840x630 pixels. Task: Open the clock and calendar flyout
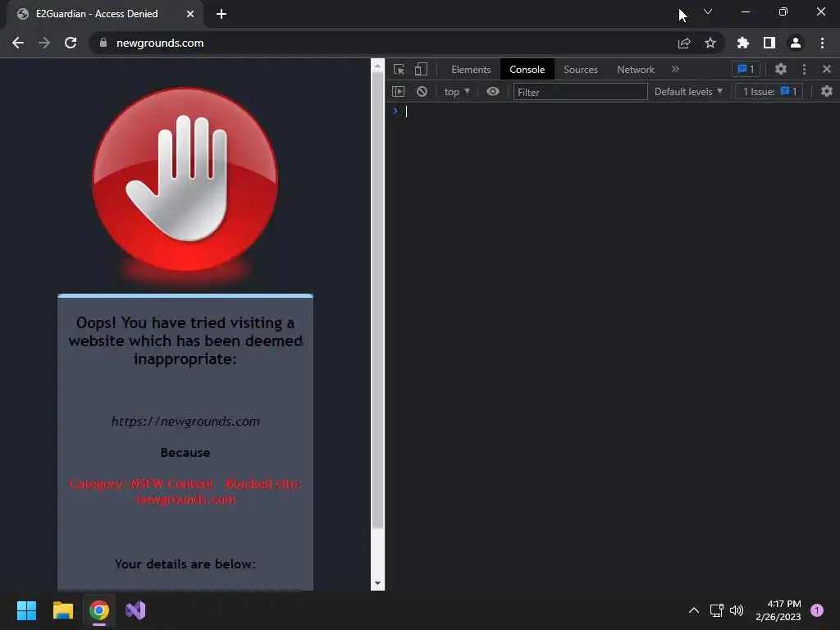pyautogui.click(x=778, y=610)
